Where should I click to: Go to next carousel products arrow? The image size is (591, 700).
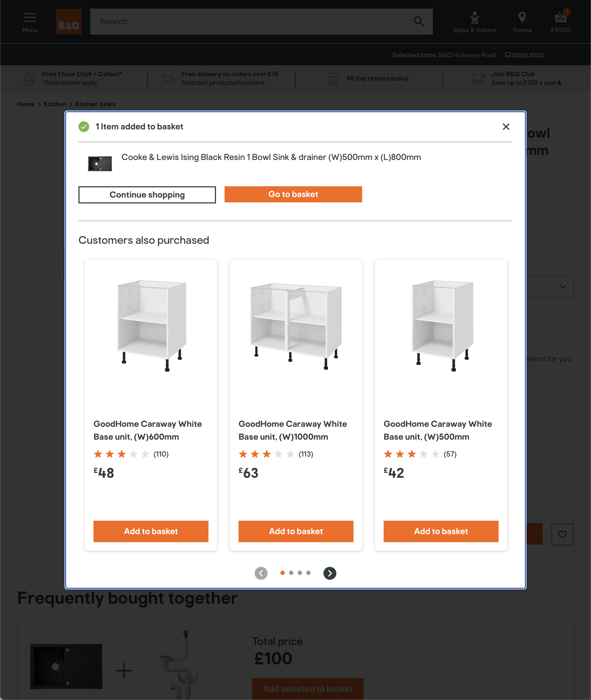pyautogui.click(x=330, y=573)
